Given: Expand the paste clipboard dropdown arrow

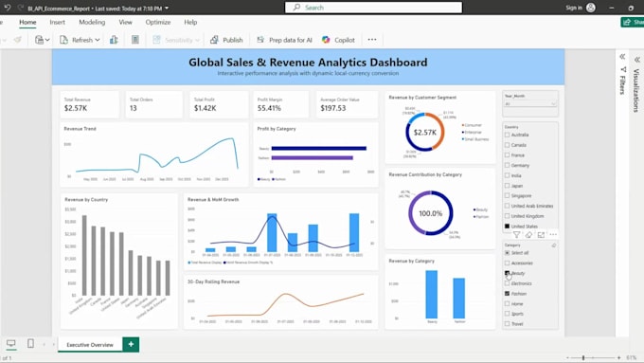Looking at the screenshot, I should click(47, 40).
